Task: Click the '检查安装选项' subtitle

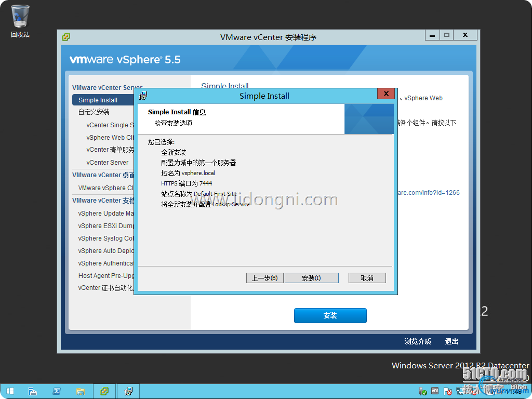Action: 174,123
